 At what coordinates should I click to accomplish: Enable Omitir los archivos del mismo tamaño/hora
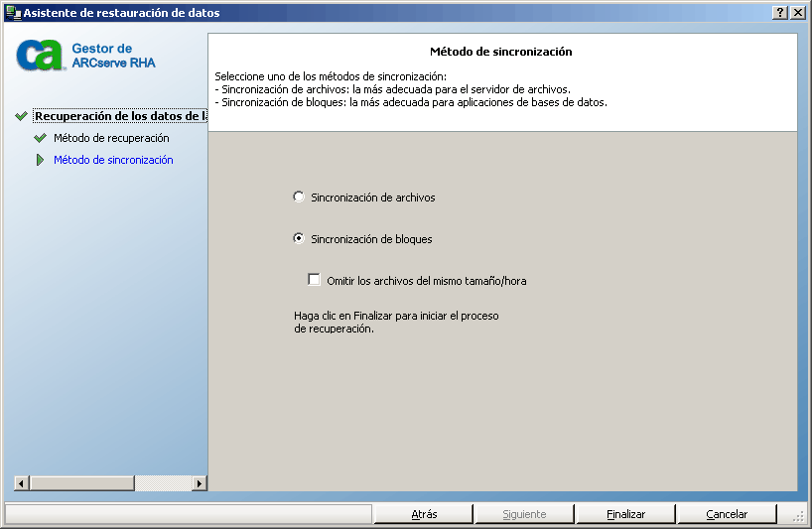point(314,280)
